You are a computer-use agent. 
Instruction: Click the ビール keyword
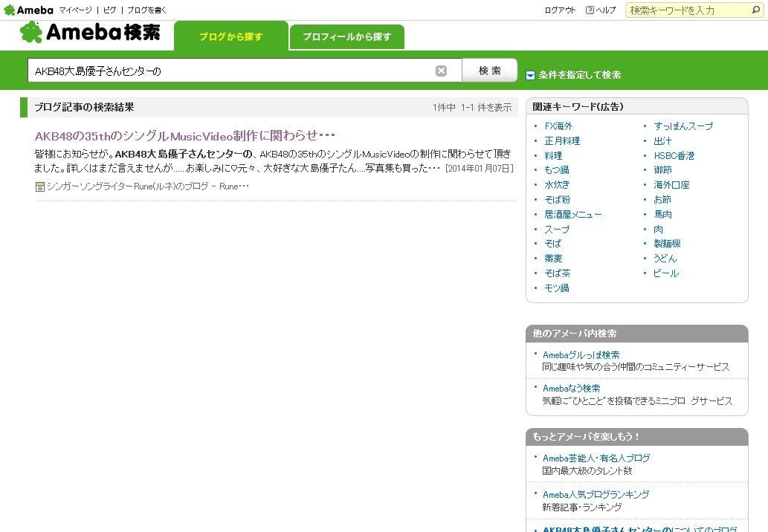tap(666, 273)
